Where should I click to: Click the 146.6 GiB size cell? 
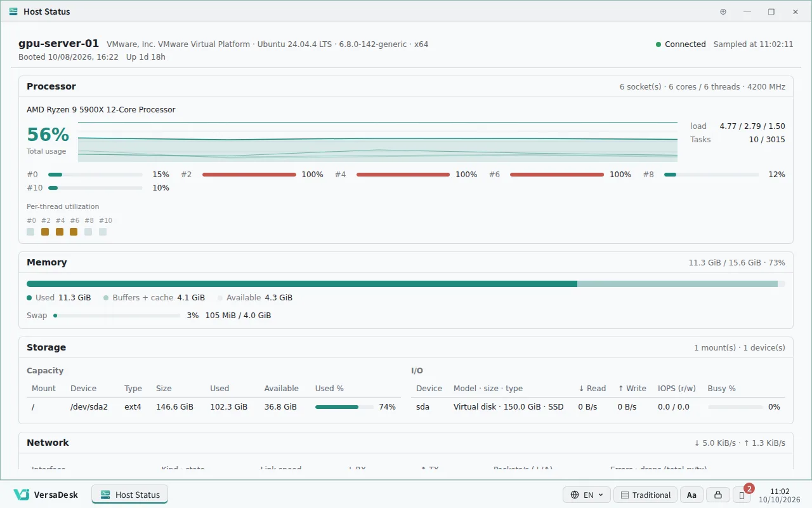click(174, 407)
